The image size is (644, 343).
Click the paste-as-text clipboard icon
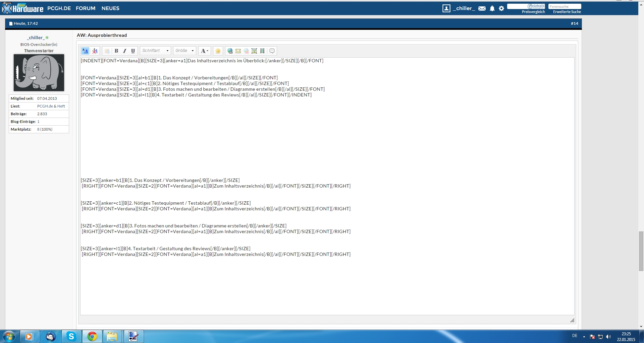[x=107, y=51]
